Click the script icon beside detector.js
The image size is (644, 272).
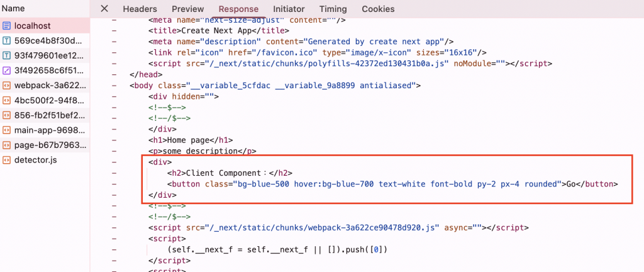point(6,160)
